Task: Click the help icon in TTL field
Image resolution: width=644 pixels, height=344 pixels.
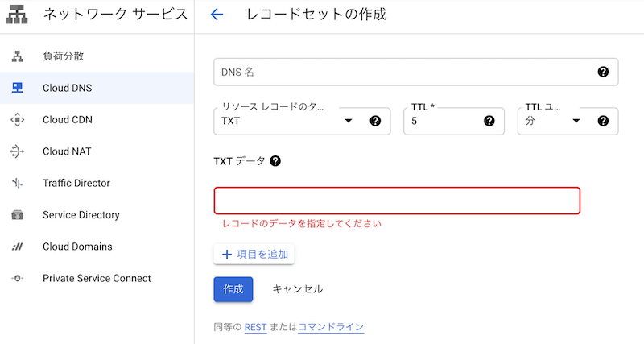Action: pyautogui.click(x=489, y=121)
